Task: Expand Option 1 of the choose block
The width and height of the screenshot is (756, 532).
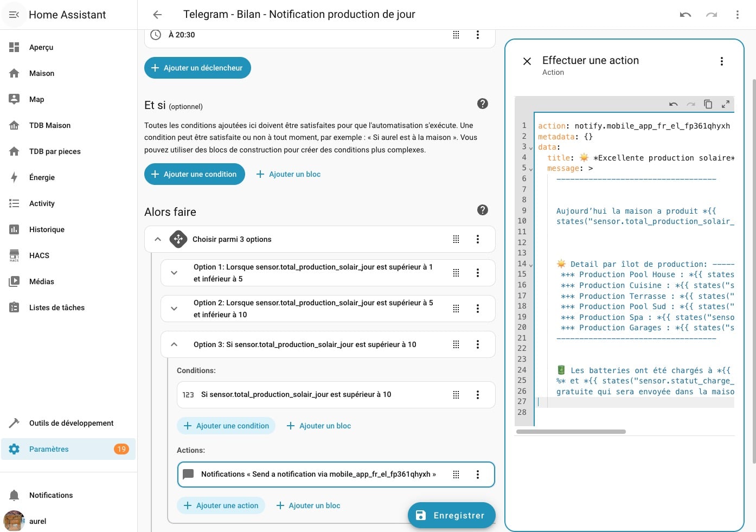Action: pos(174,273)
